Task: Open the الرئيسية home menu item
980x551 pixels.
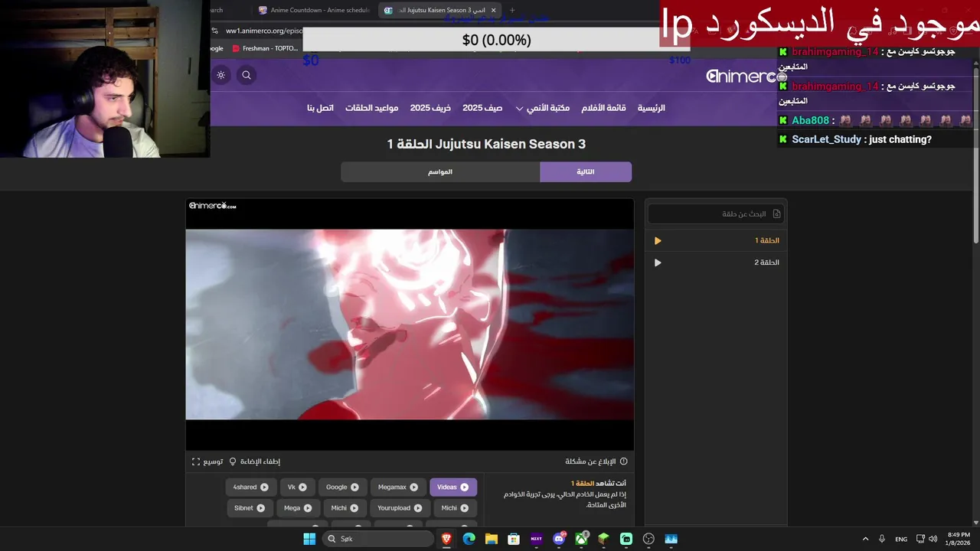Action: [652, 108]
